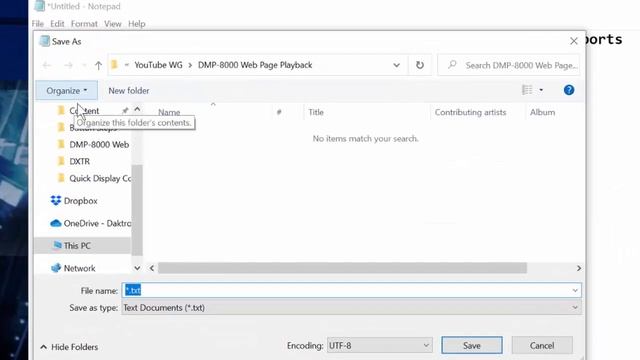Open the help question mark icon
Image resolution: width=640 pixels, height=360 pixels.
(x=569, y=90)
